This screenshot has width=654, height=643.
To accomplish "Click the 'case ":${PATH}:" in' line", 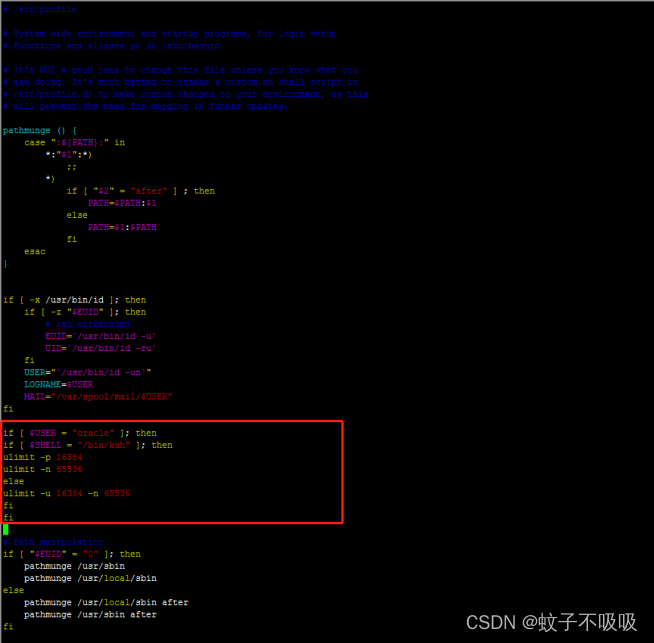I will 74,142.
